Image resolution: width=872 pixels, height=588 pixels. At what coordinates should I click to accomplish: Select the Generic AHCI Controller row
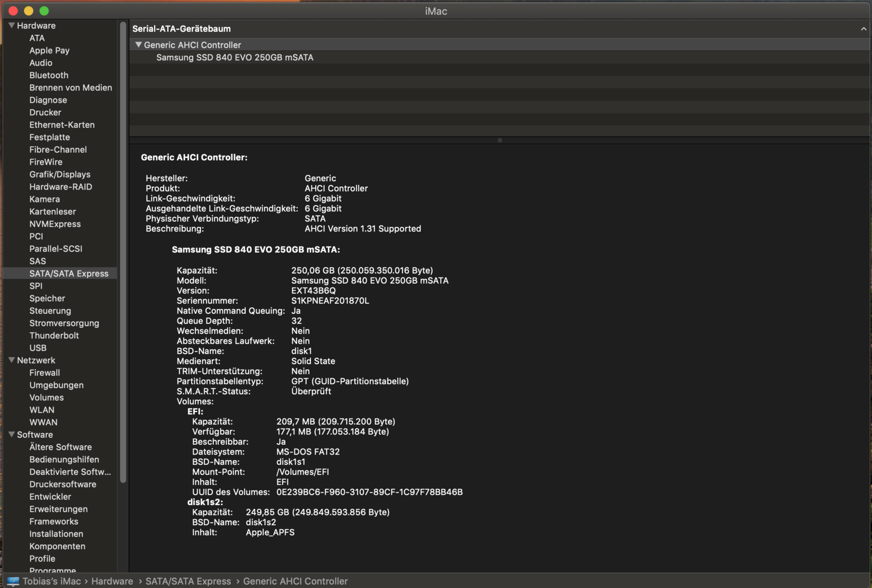pos(500,45)
